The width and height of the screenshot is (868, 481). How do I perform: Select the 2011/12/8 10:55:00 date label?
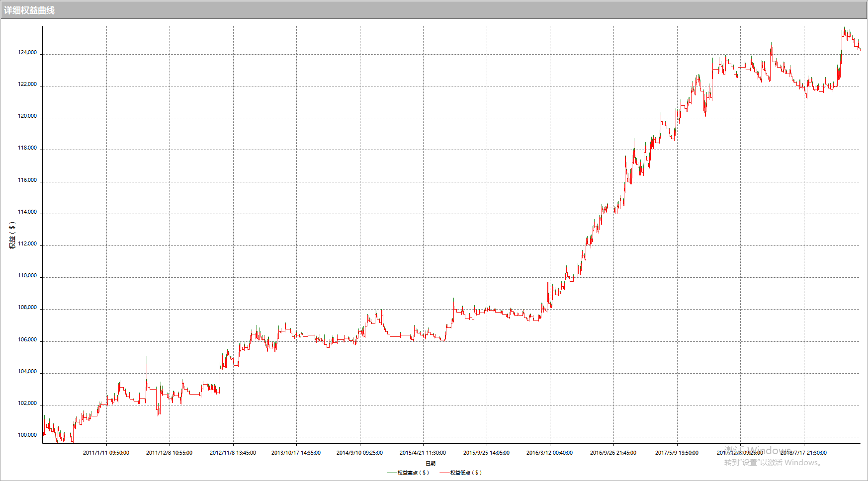pyautogui.click(x=169, y=453)
